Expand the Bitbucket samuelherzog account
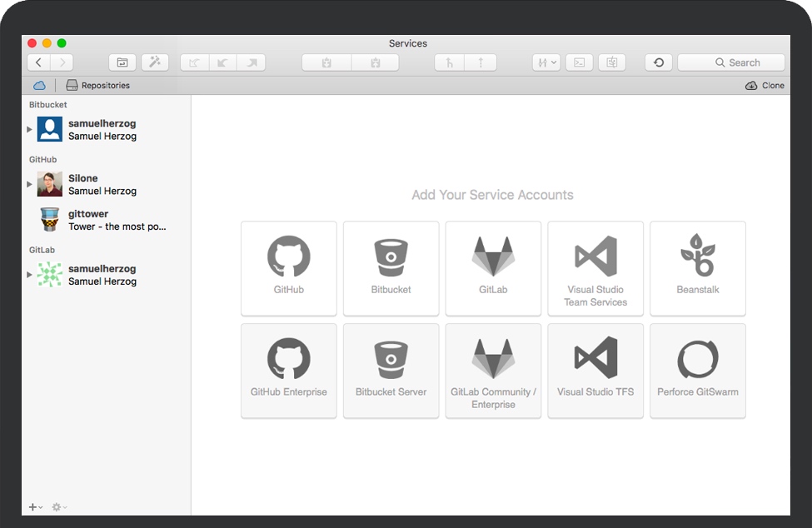The width and height of the screenshot is (812, 528). point(30,130)
